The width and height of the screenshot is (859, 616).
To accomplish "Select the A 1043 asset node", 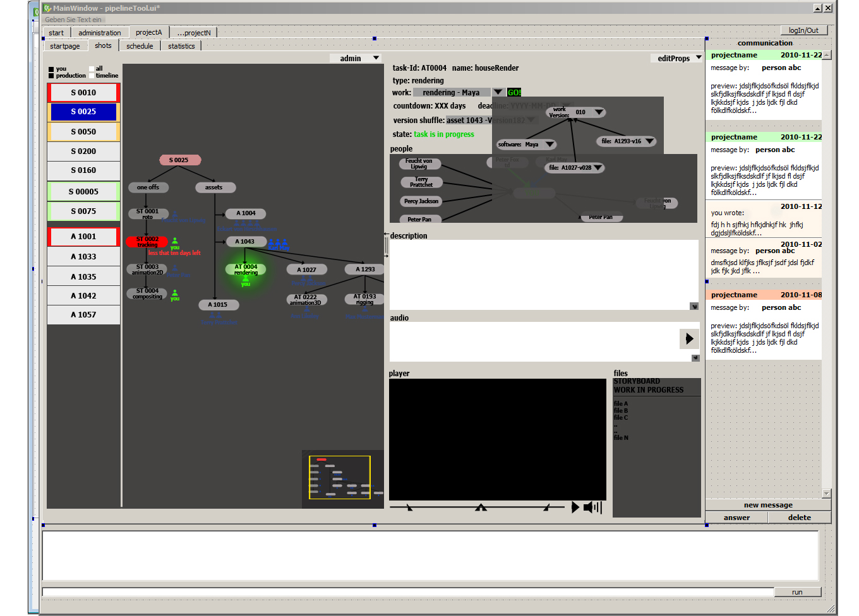I will [246, 242].
